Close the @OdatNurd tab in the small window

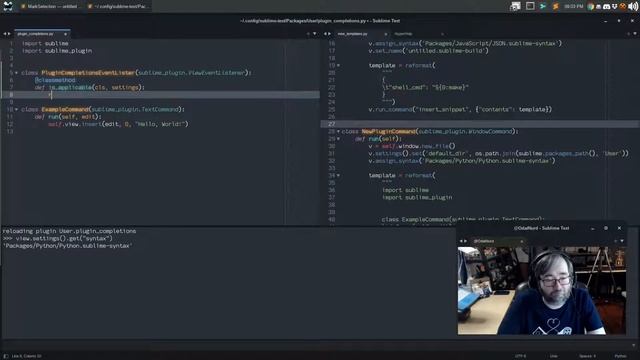pos(522,241)
